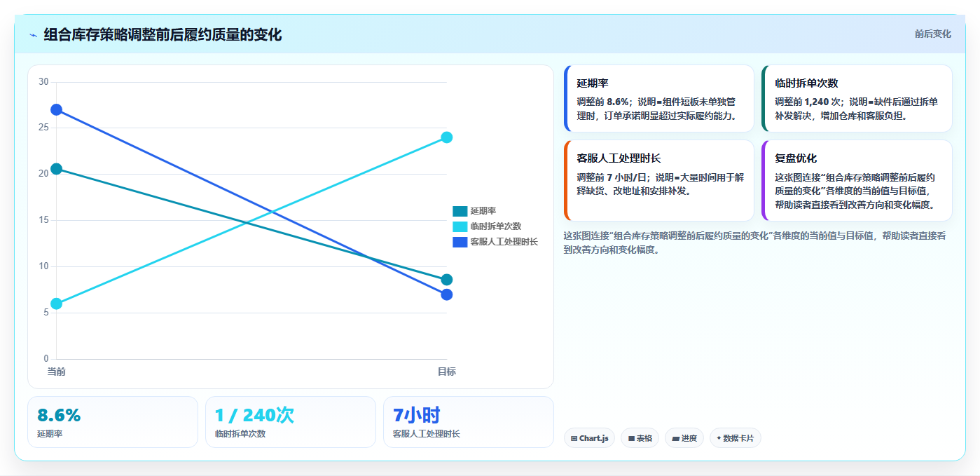Click the Chart.js tag icon

[574, 438]
